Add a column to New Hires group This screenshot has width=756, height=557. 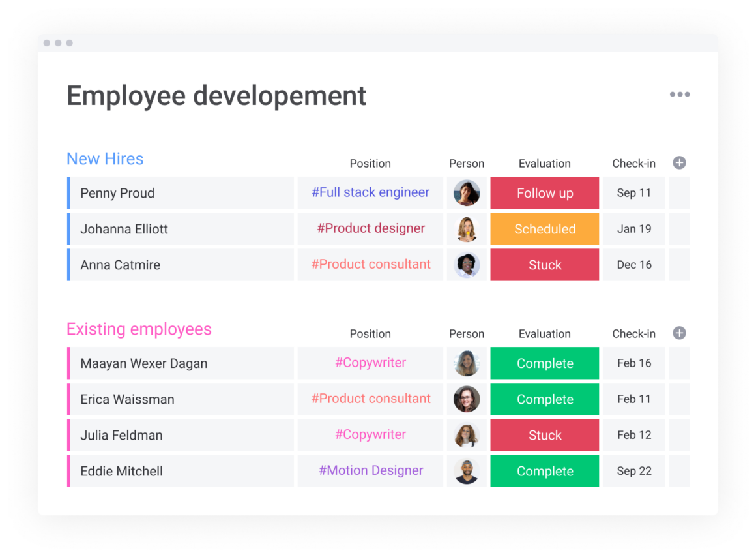click(679, 163)
